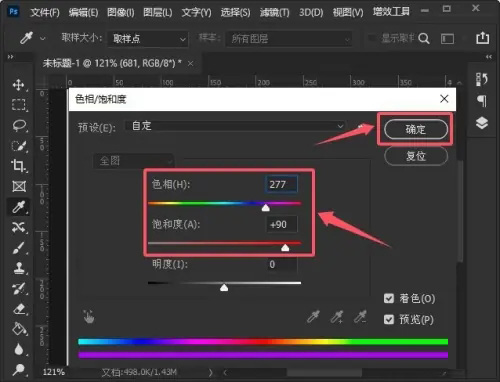Screen dimensions: 500x382
Task: Click the 复位 reset button
Action: click(416, 156)
